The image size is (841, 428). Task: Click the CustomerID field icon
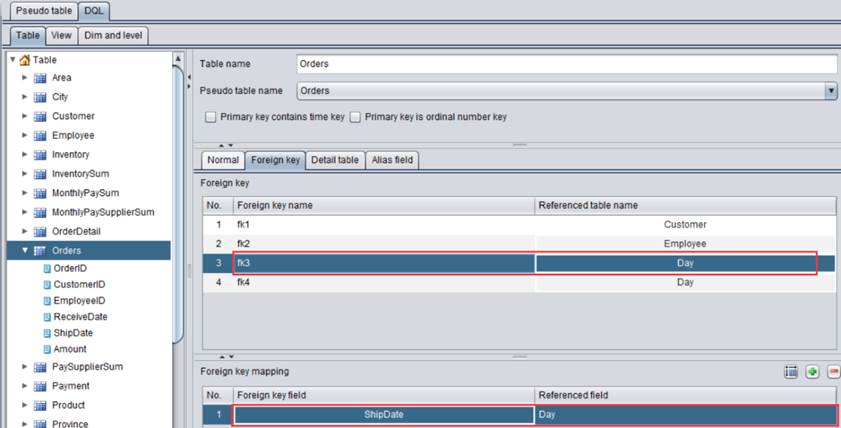click(x=47, y=285)
